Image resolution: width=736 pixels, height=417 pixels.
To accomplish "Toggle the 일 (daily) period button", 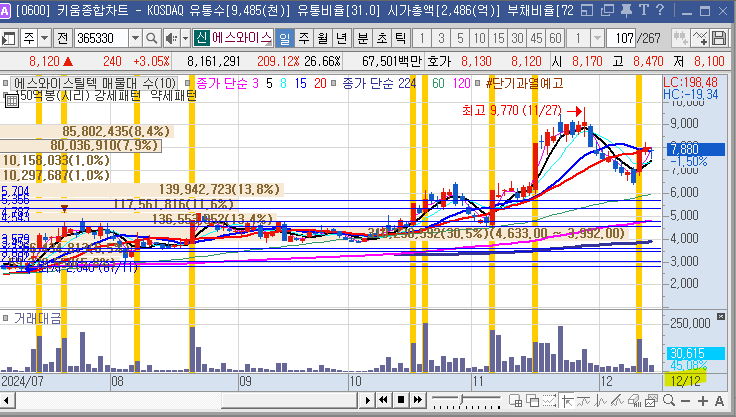I will (x=284, y=38).
